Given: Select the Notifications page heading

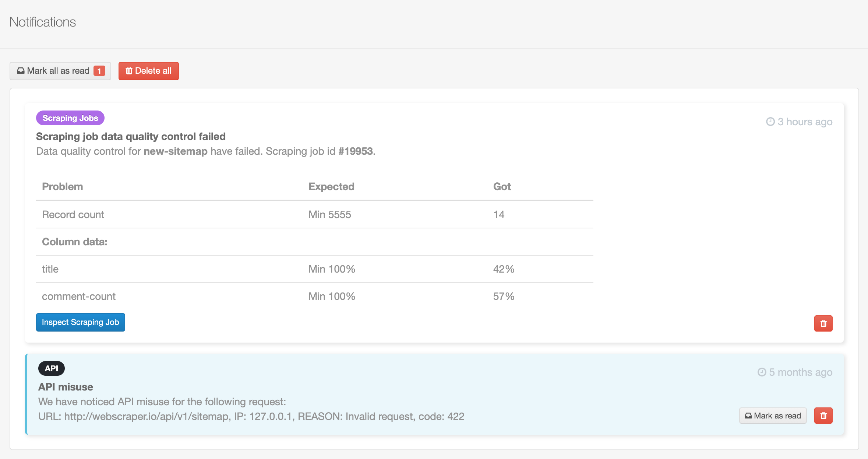Looking at the screenshot, I should click(x=43, y=22).
